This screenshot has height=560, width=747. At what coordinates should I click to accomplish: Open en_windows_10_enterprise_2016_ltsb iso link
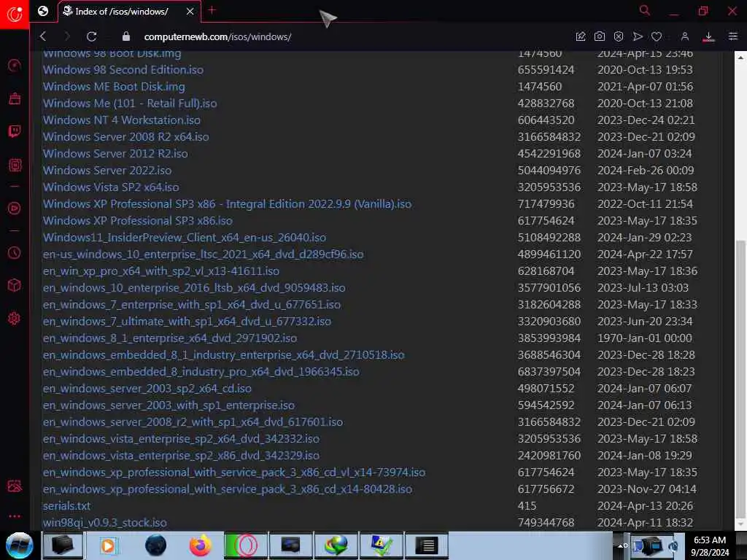[x=194, y=287]
